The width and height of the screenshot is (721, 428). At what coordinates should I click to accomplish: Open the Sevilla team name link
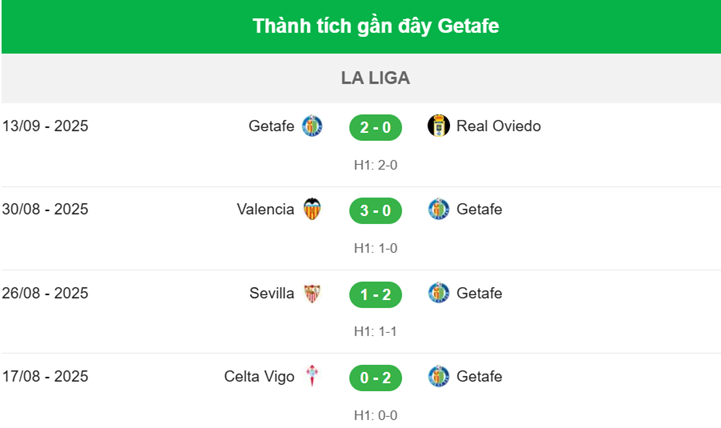coord(272,294)
